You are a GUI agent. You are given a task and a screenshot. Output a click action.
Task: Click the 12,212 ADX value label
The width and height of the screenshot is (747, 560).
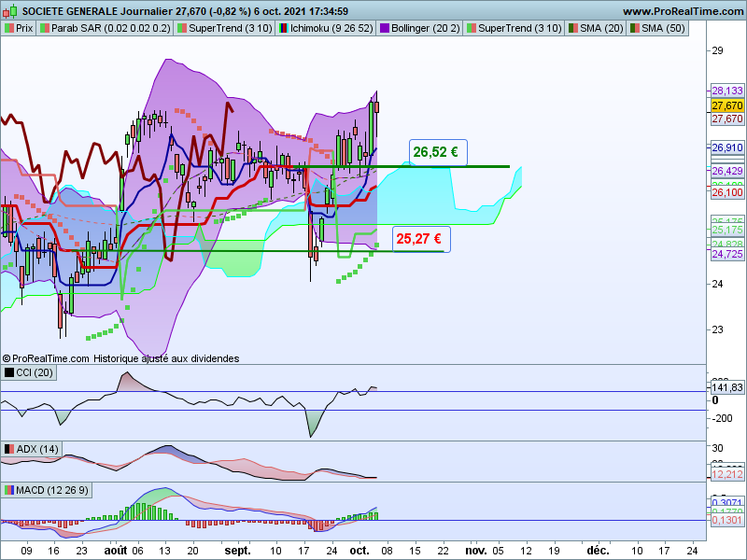(x=727, y=474)
